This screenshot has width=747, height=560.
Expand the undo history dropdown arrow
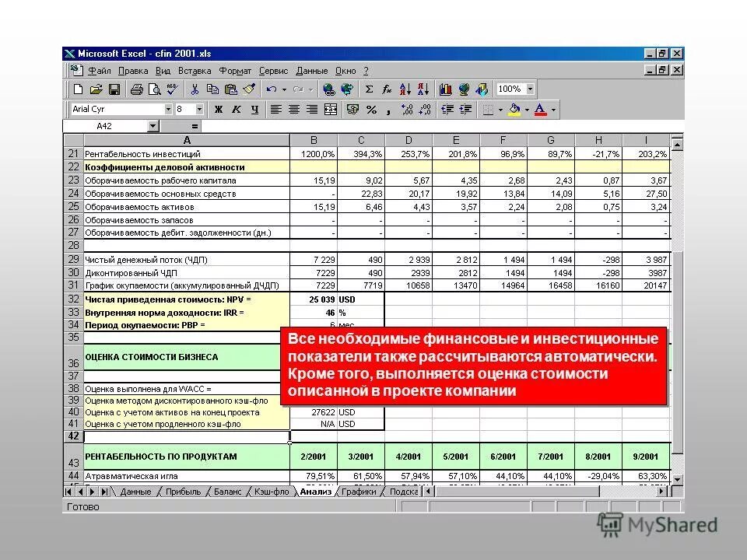coord(285,89)
